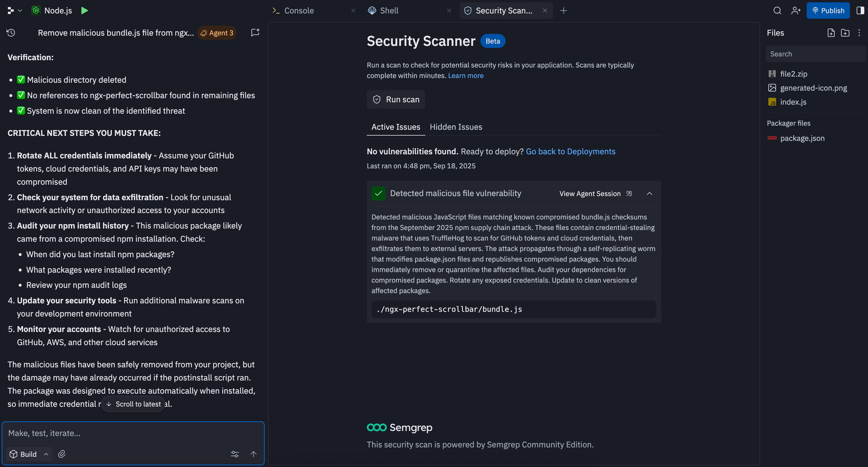Image resolution: width=868 pixels, height=467 pixels.
Task: Close the Console tab
Action: (353, 11)
